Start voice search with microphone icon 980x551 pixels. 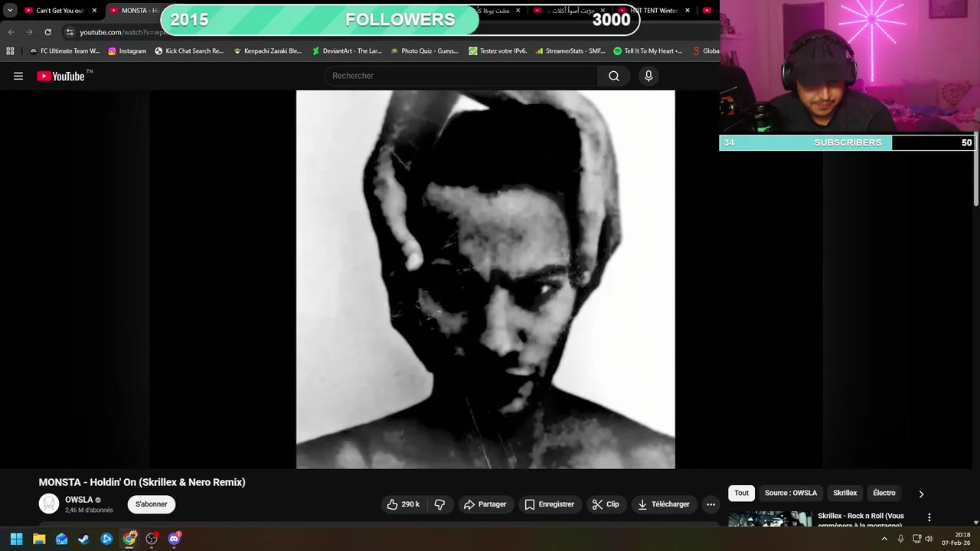[648, 76]
